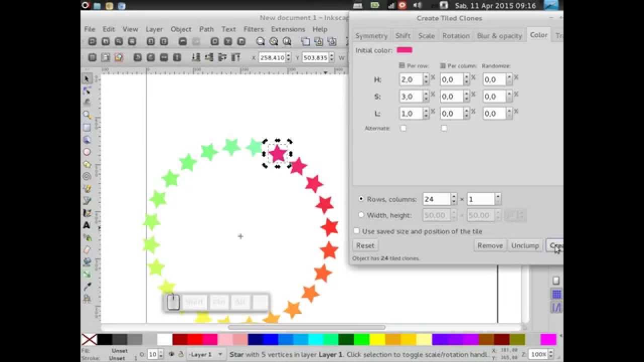Switch to Blur & opacity tab

click(x=500, y=36)
